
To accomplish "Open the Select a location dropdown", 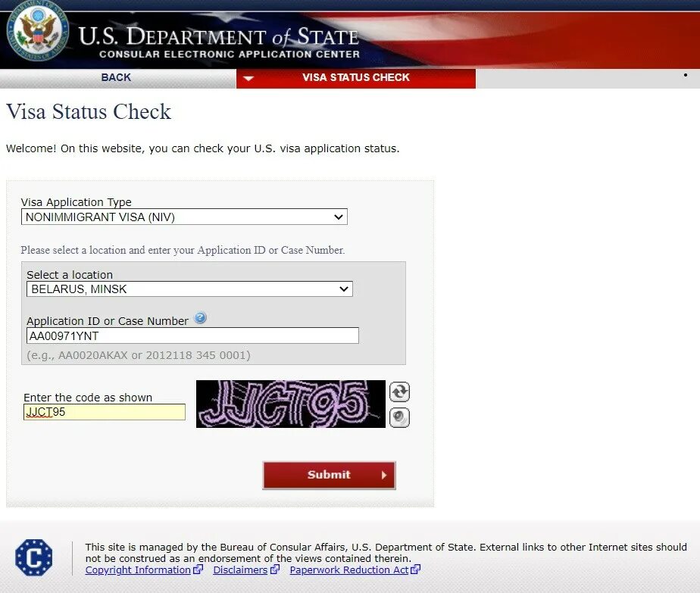I will coord(189,289).
